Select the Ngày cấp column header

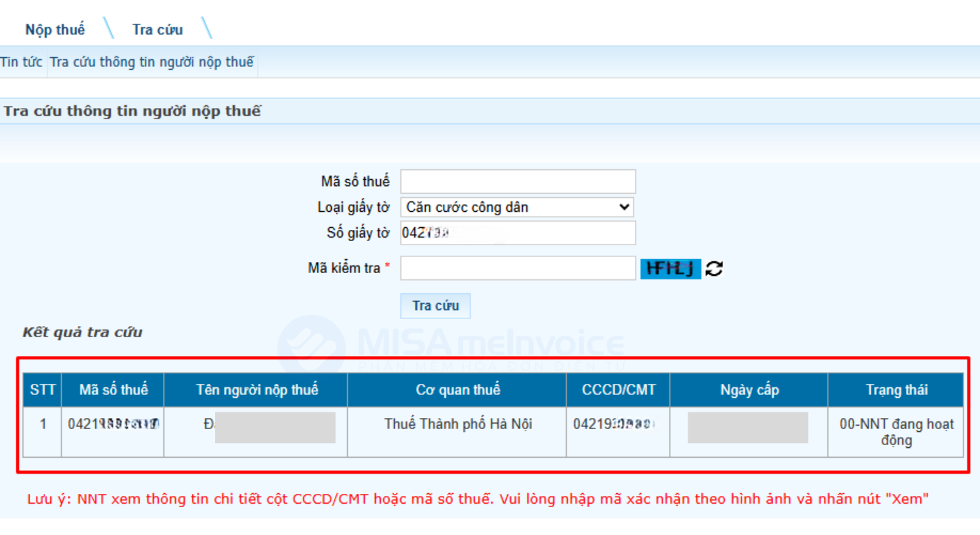pyautogui.click(x=749, y=390)
